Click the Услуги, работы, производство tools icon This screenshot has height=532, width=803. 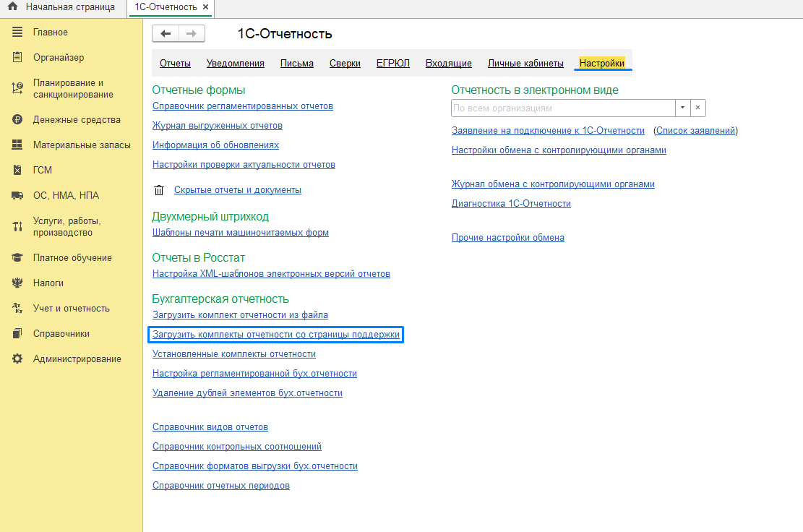17,226
